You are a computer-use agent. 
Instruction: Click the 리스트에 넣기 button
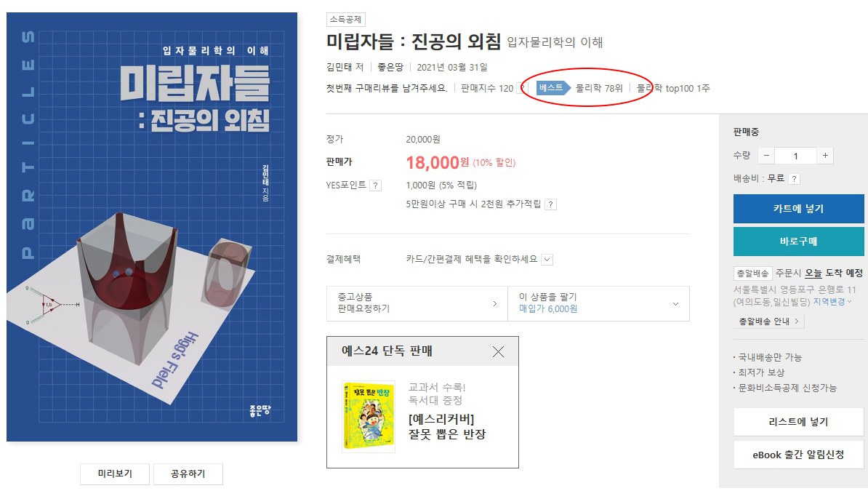798,422
